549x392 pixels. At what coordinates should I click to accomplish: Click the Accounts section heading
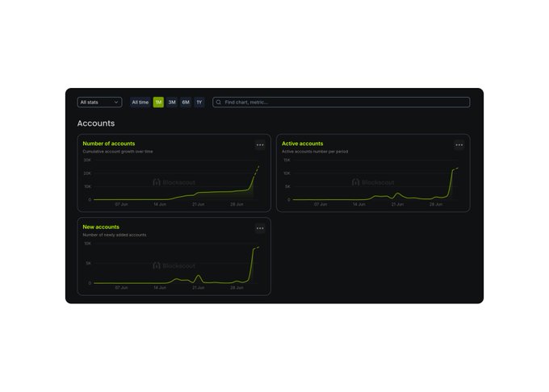point(96,123)
